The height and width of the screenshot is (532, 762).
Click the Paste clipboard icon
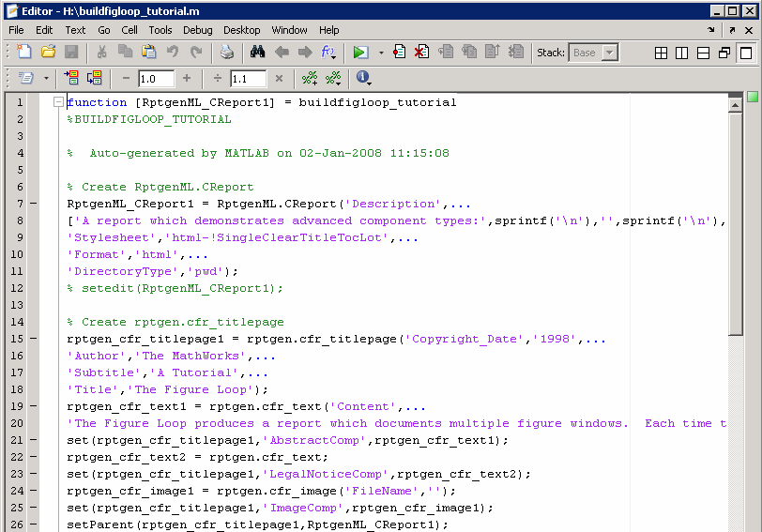pos(150,53)
